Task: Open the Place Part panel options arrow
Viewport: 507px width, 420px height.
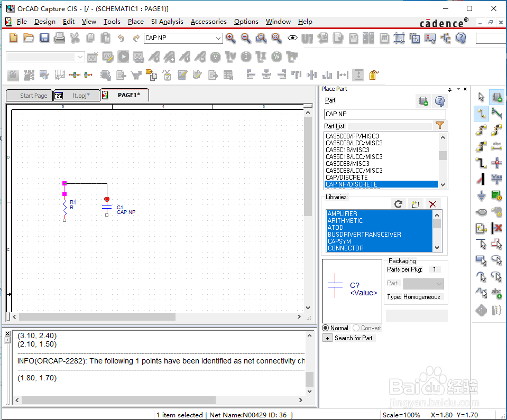Action: 458,89
